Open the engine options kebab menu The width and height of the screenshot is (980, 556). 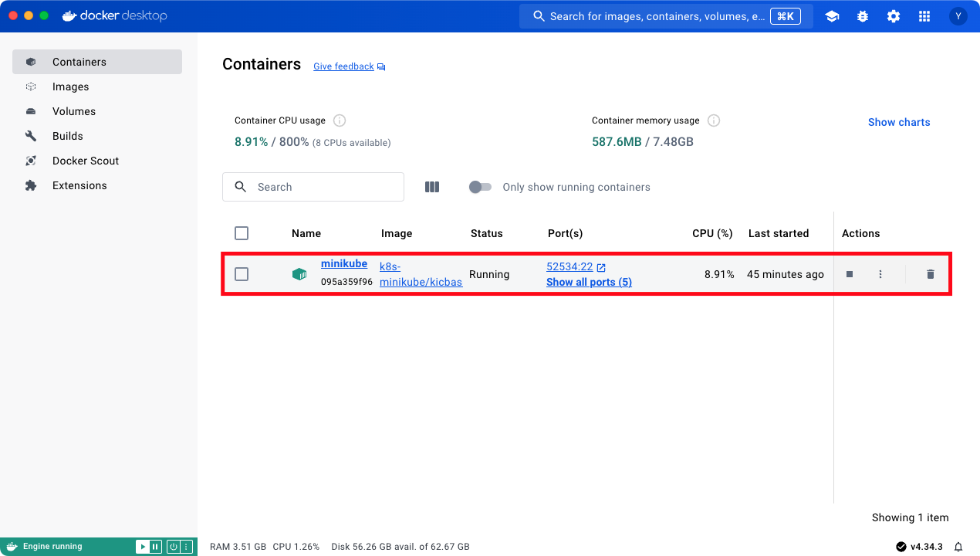[186, 547]
